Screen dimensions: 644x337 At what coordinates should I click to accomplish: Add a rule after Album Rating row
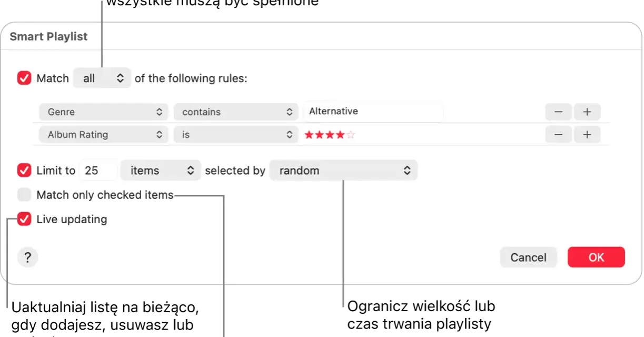[x=587, y=135]
